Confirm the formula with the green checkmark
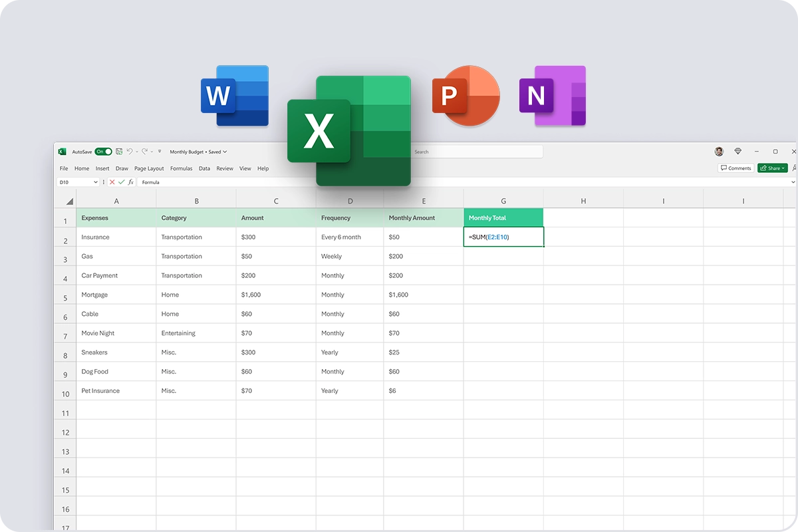Viewport: 798px width, 532px height. pos(121,182)
